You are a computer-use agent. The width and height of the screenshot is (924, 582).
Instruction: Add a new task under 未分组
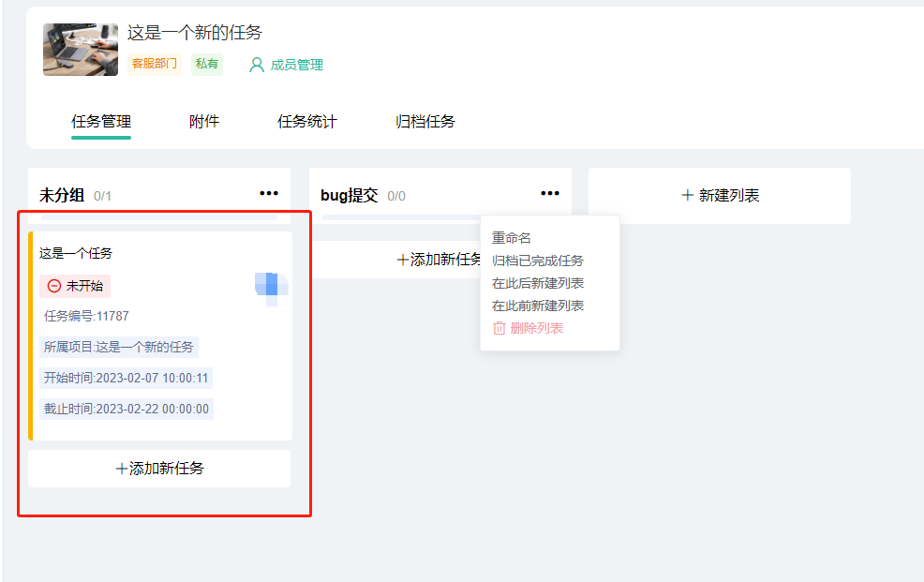(159, 469)
